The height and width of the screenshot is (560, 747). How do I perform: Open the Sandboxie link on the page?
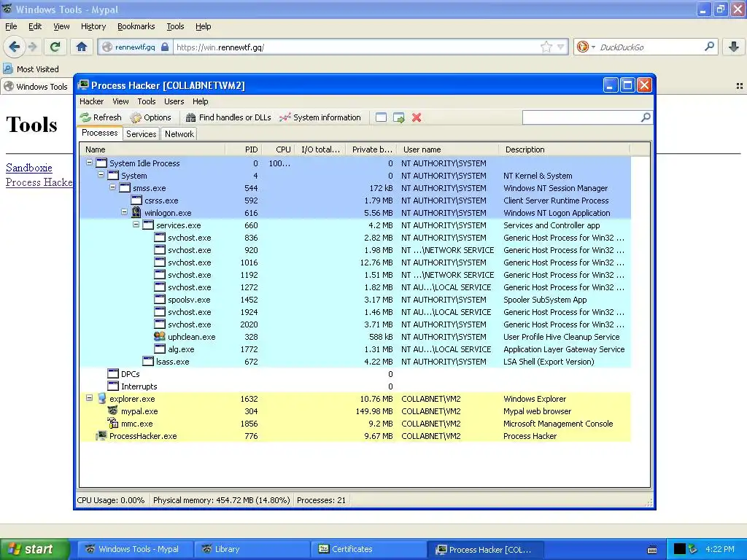29,168
